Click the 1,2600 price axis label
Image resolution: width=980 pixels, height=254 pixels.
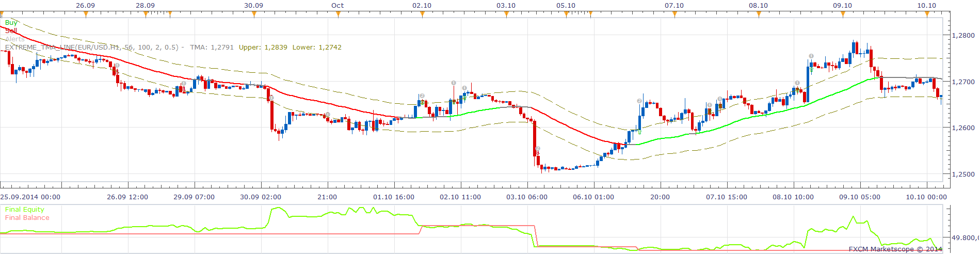(963, 128)
